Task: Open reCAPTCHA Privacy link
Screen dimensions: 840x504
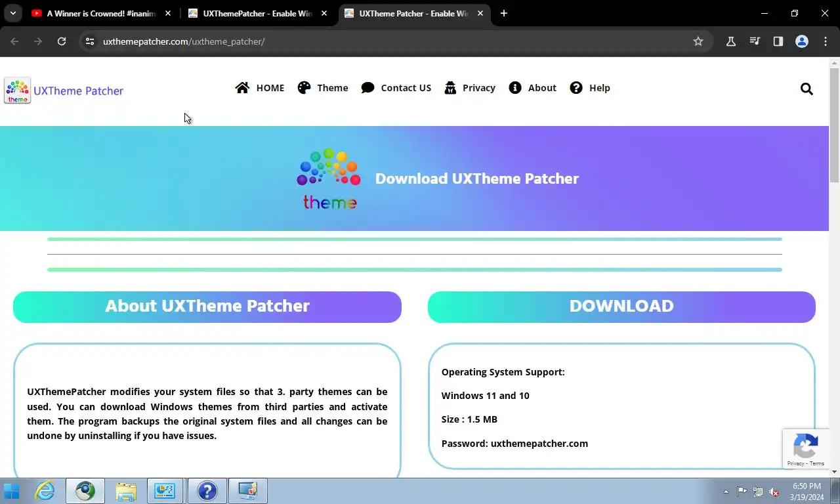Action: coord(795,463)
